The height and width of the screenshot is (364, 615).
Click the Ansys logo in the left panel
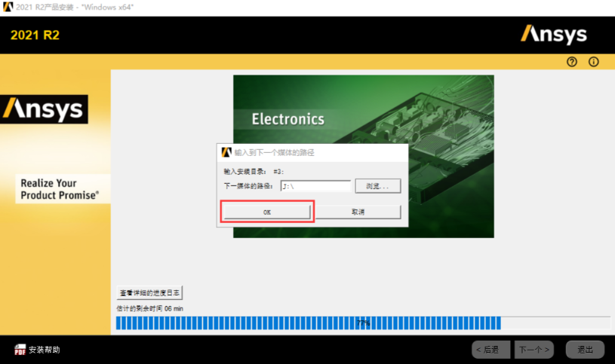[44, 109]
